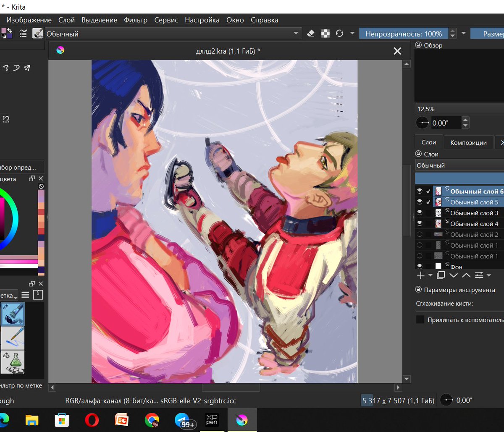Click the reload original preset icon

point(340,34)
